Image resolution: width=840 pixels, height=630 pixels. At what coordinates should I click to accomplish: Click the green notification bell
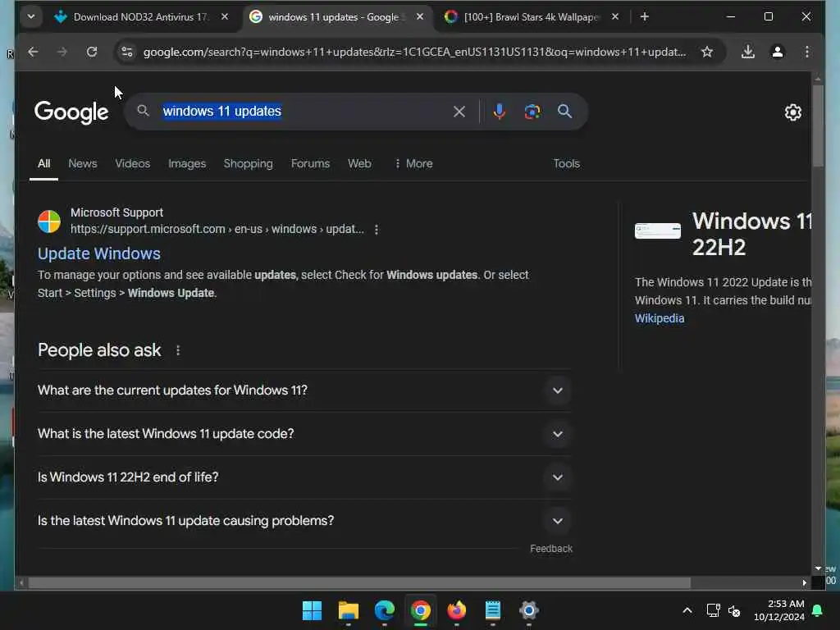click(818, 610)
